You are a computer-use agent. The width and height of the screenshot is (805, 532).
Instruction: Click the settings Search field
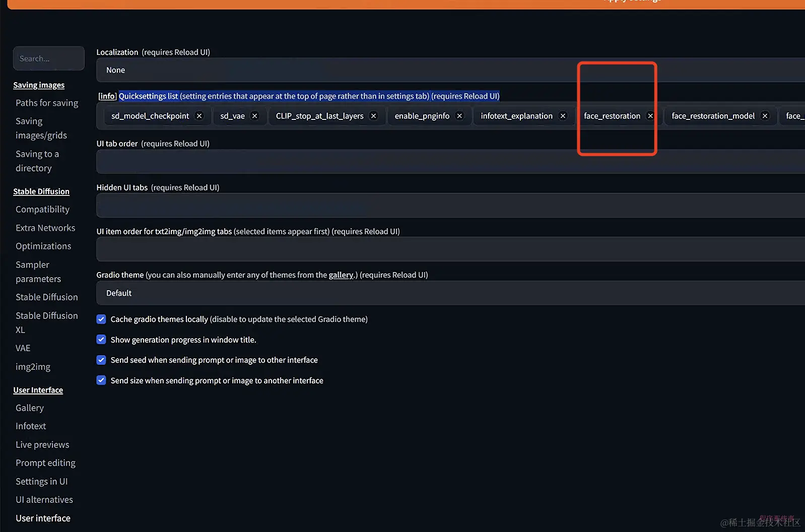tap(49, 58)
